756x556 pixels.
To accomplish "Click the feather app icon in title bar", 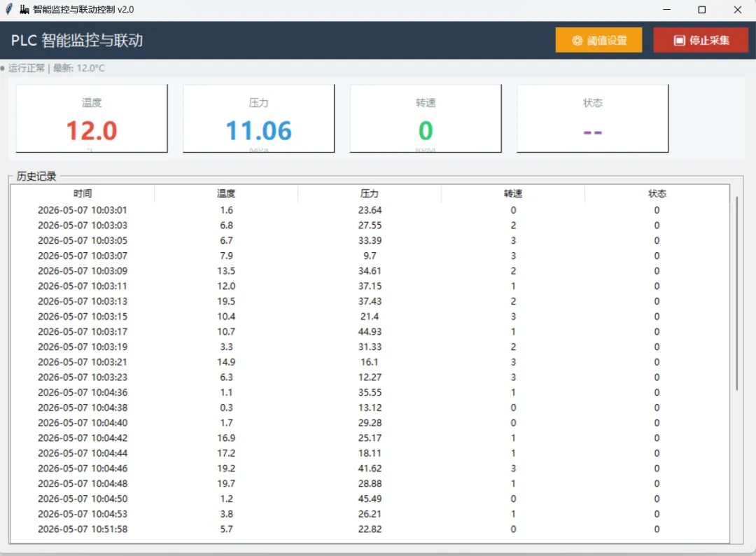I will tap(8, 9).
